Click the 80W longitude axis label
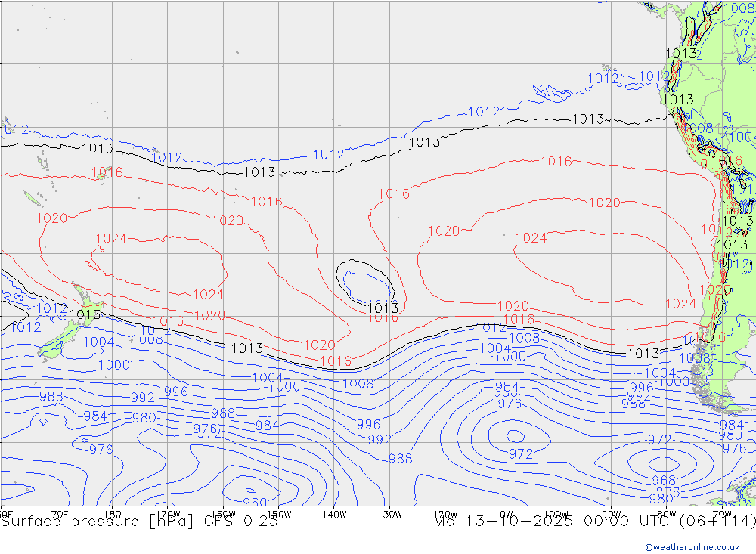This screenshot has width=756, height=554. 667,515
